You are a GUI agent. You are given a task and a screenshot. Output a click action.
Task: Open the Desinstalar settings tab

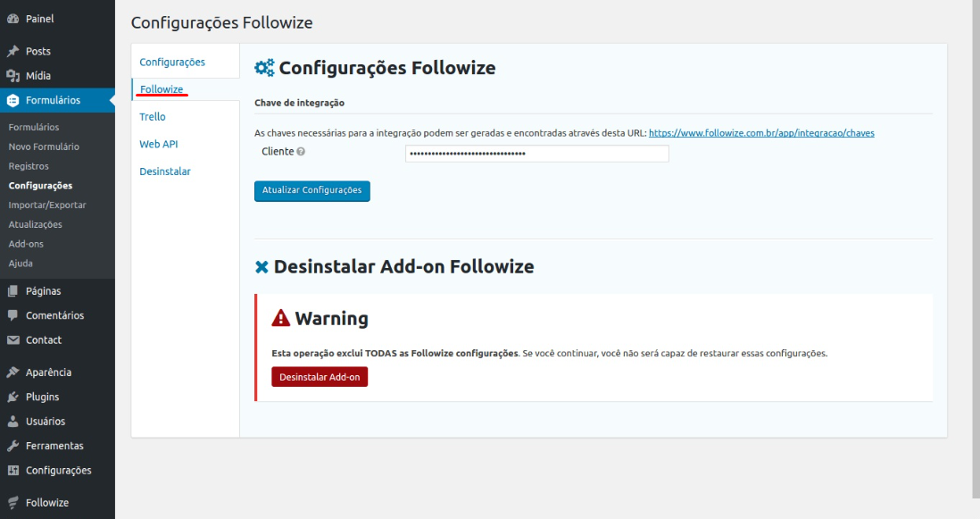[x=165, y=172]
